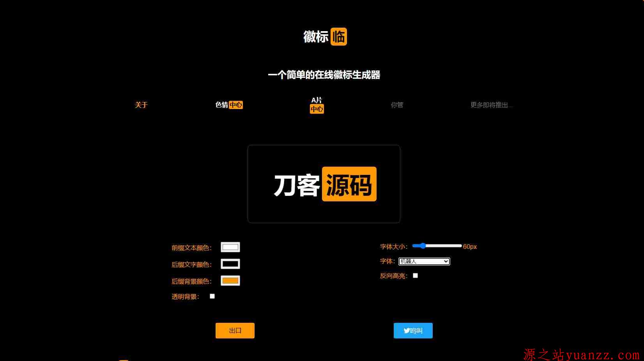Edit the orange suffix text 源码
This screenshot has height=361, width=644.
[349, 184]
